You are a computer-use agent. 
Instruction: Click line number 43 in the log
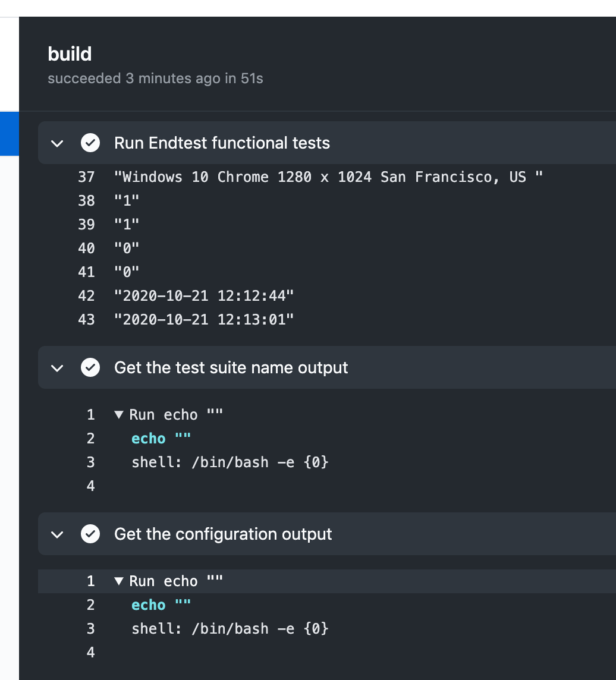point(87,319)
